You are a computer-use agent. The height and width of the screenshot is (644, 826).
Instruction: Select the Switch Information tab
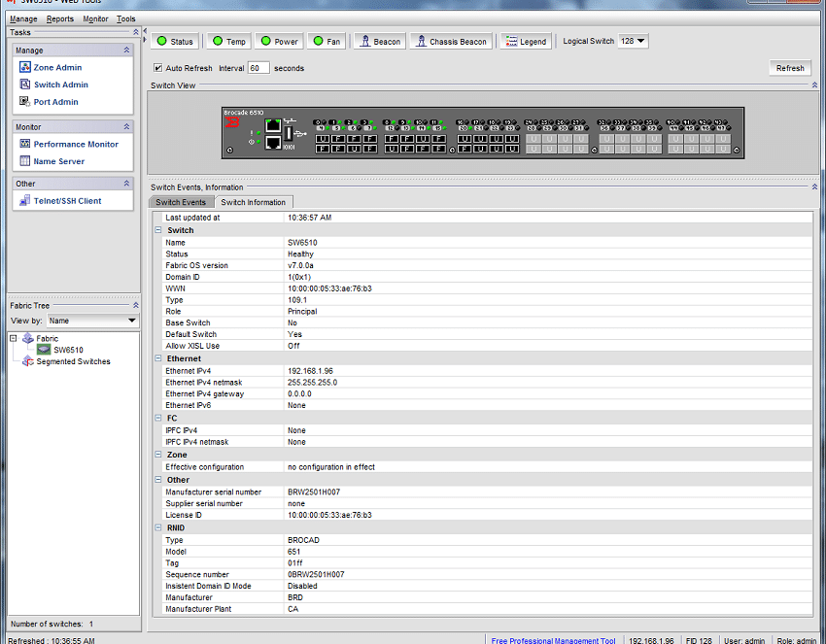[254, 202]
